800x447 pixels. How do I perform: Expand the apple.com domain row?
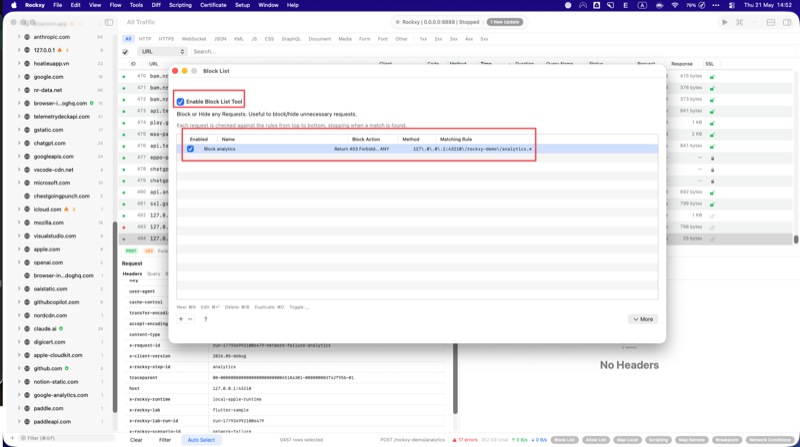[19, 249]
